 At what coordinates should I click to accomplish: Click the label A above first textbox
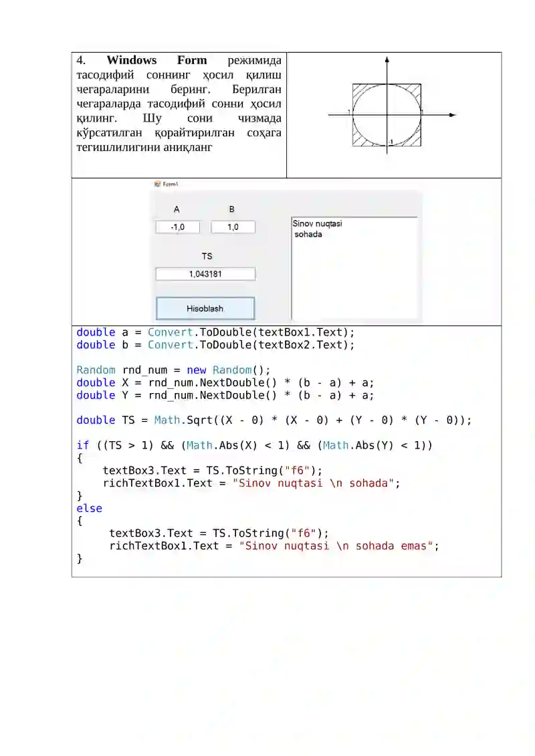(x=177, y=209)
